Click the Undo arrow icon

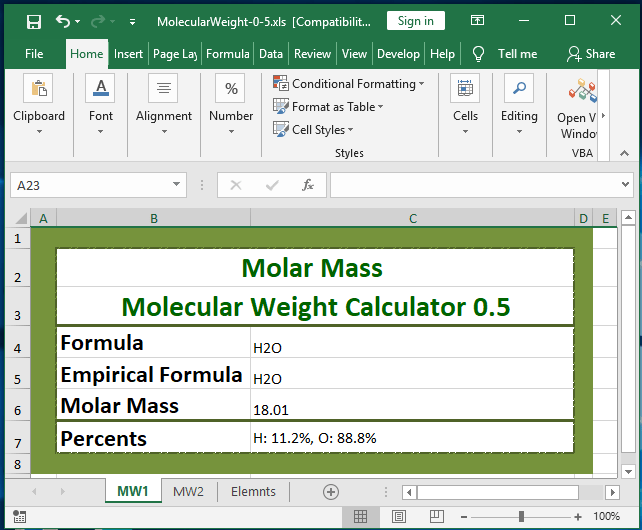pos(63,21)
